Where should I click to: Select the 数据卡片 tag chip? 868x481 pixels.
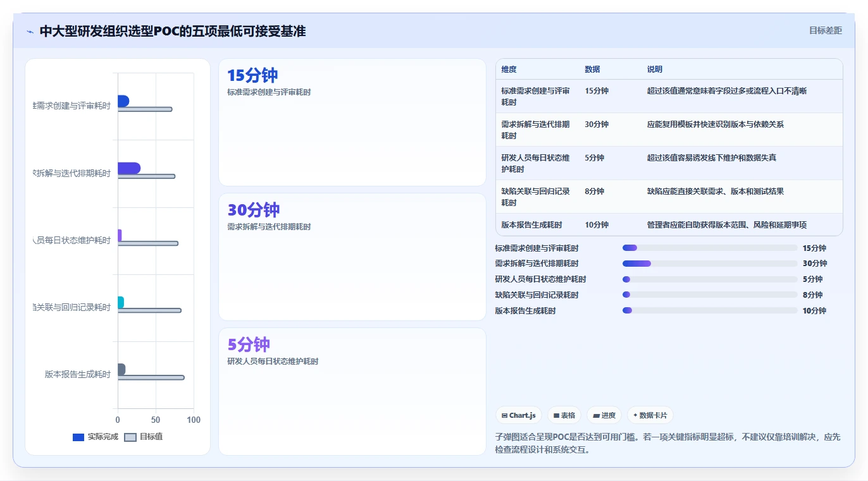(650, 415)
